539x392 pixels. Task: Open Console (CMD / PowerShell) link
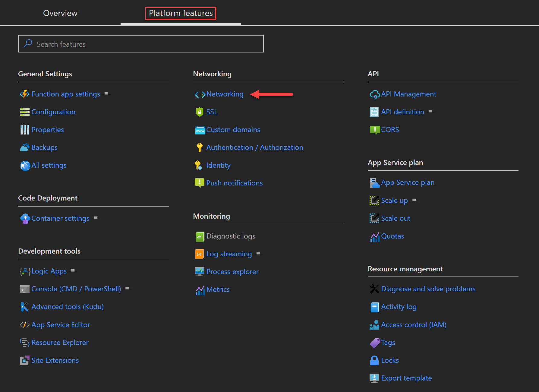[76, 289]
